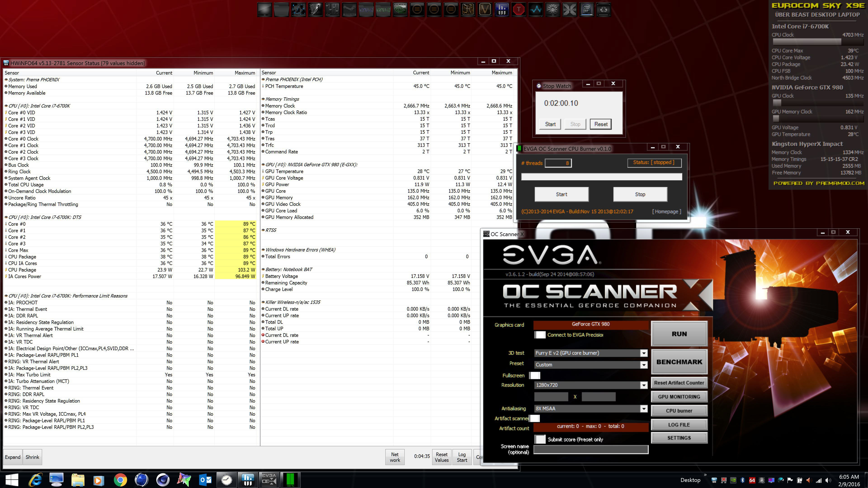Image resolution: width=868 pixels, height=488 pixels.
Task: Open the Windows Start menu
Action: pos(12,480)
